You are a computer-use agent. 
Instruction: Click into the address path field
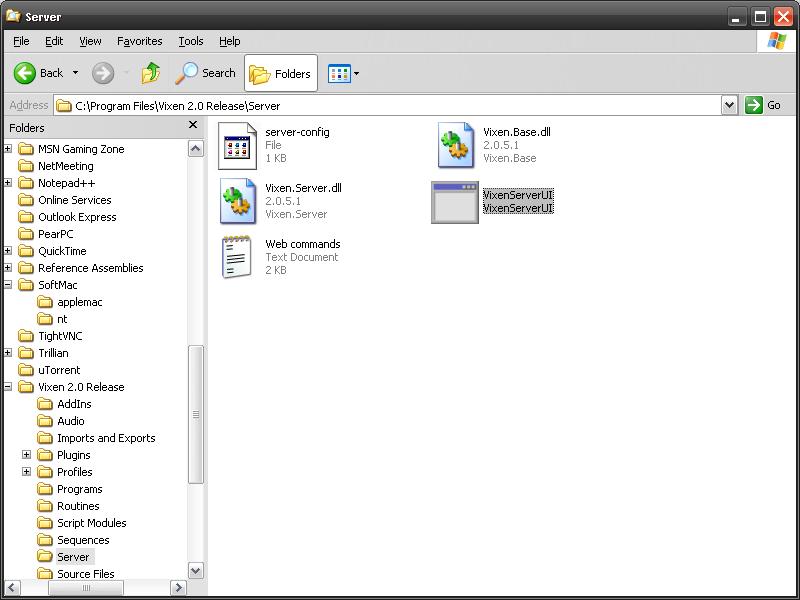388,106
